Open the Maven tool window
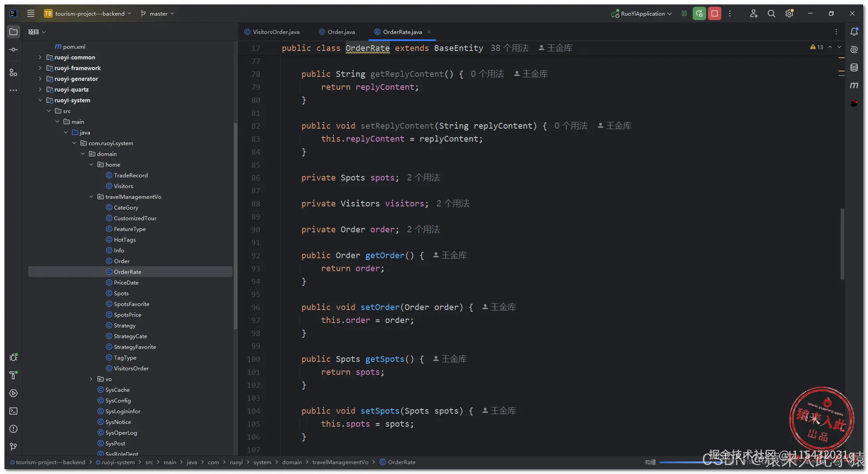 [x=854, y=85]
